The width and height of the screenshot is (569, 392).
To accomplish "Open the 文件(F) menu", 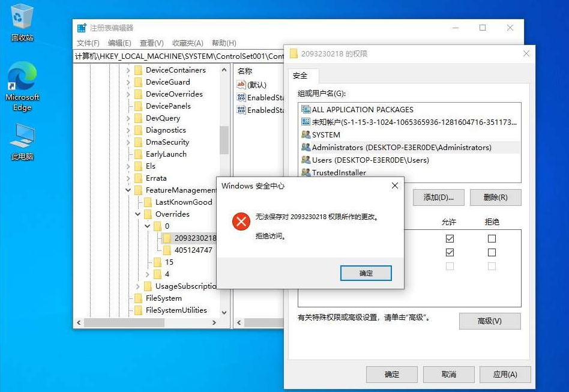I will tap(88, 43).
